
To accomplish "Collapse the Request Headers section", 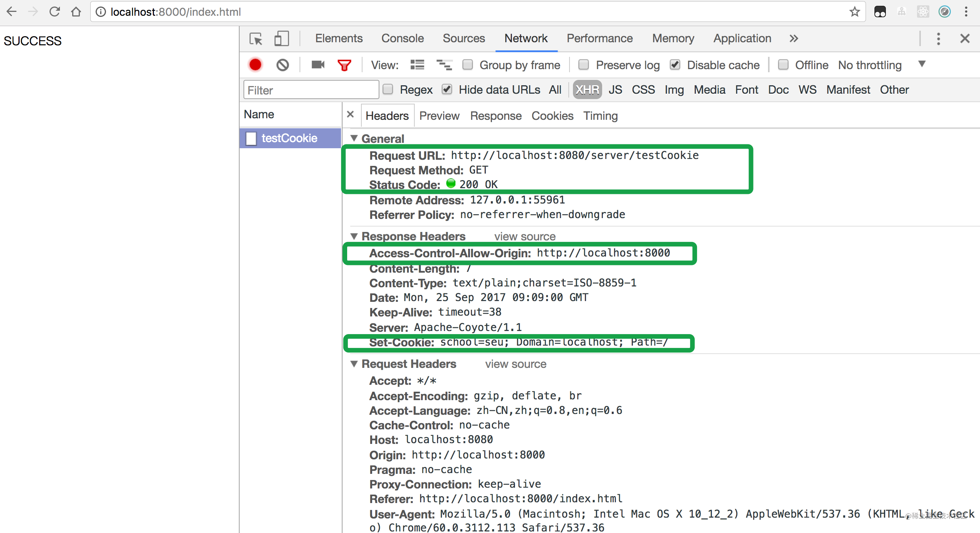I will [x=354, y=364].
